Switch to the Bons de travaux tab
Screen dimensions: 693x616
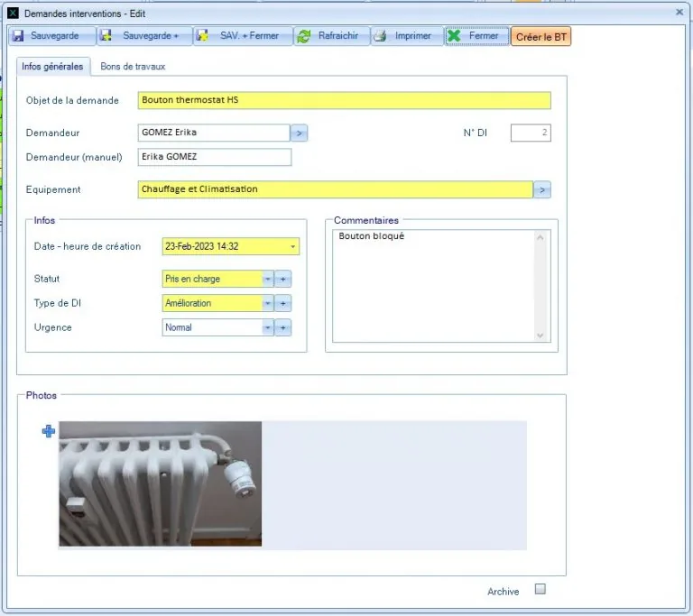pos(133,66)
